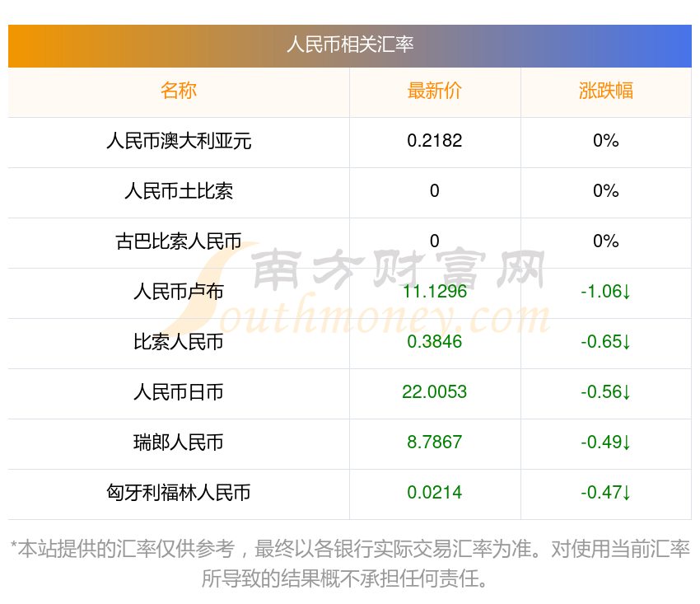Click the -0.65↓ change indicator
700x604 pixels.
[x=605, y=342]
